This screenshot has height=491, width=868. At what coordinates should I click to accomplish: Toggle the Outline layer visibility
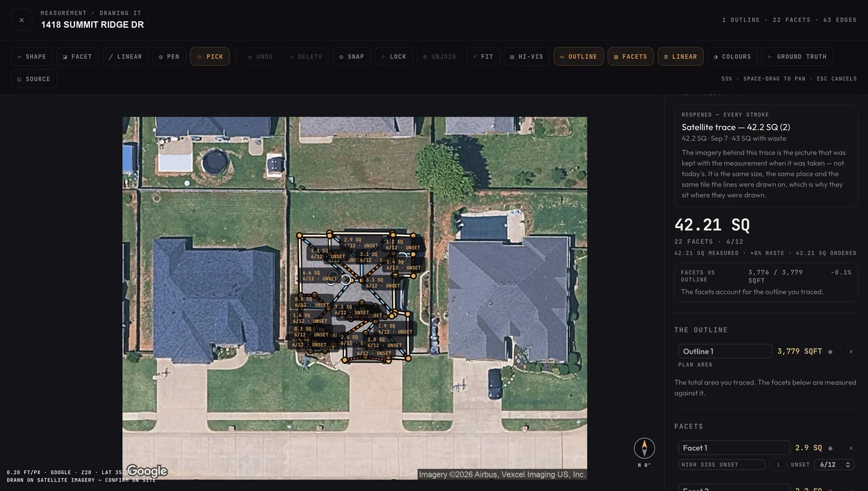point(578,56)
